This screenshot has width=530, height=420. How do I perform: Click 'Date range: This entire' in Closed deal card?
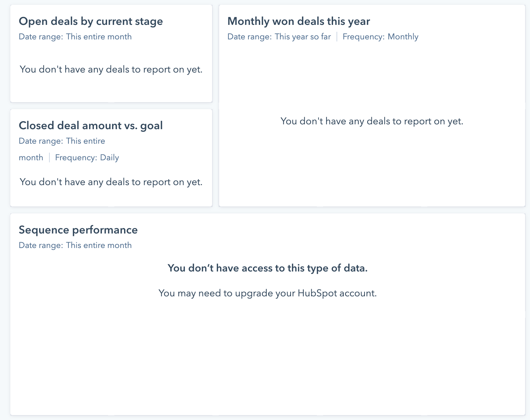click(62, 141)
